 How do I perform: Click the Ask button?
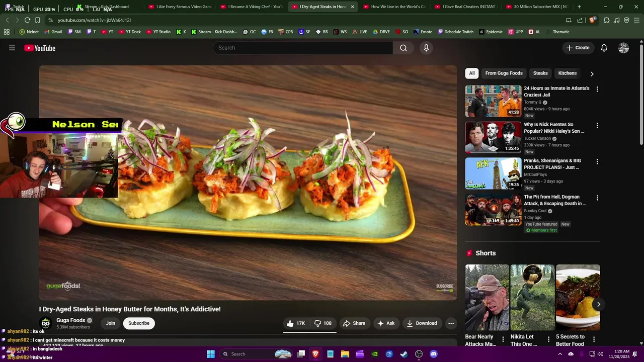point(386,323)
